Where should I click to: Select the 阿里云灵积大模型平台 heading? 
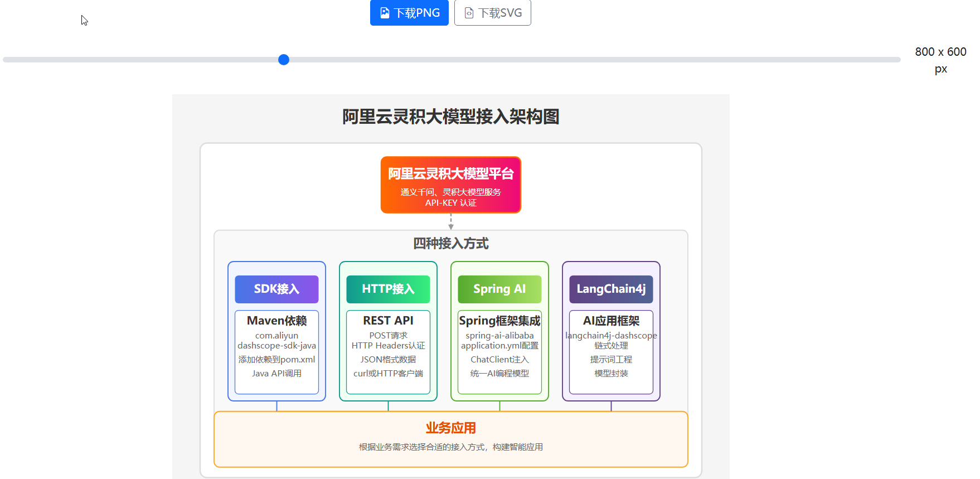451,174
